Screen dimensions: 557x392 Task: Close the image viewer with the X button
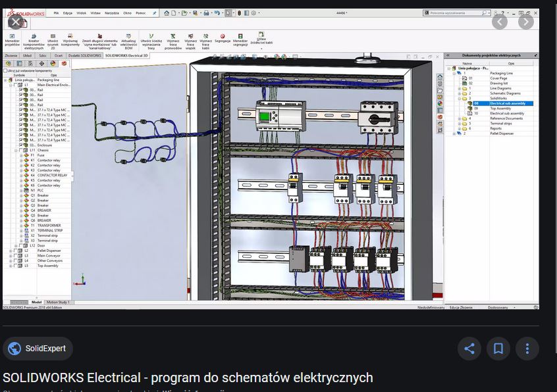coord(16,22)
